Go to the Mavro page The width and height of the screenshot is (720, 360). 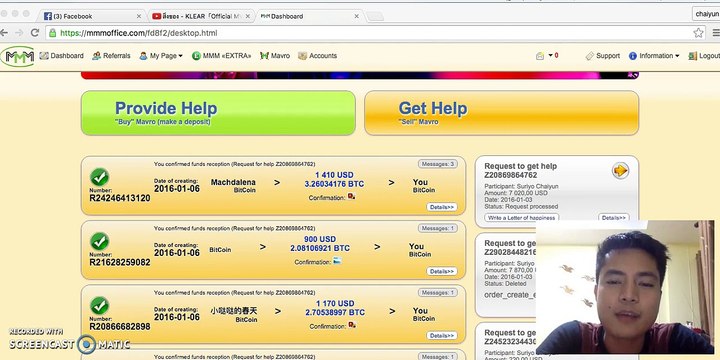pos(275,56)
